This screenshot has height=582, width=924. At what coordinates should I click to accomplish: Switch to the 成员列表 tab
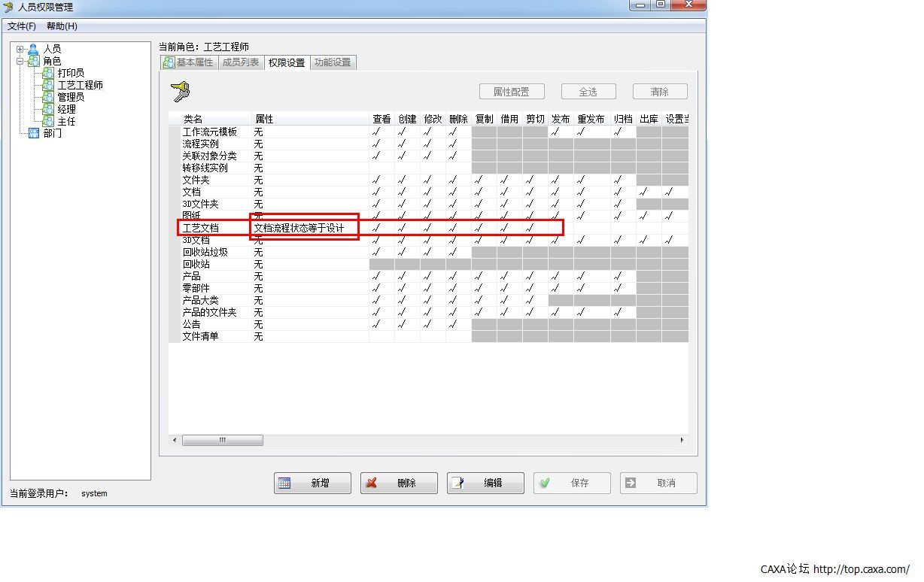click(241, 62)
